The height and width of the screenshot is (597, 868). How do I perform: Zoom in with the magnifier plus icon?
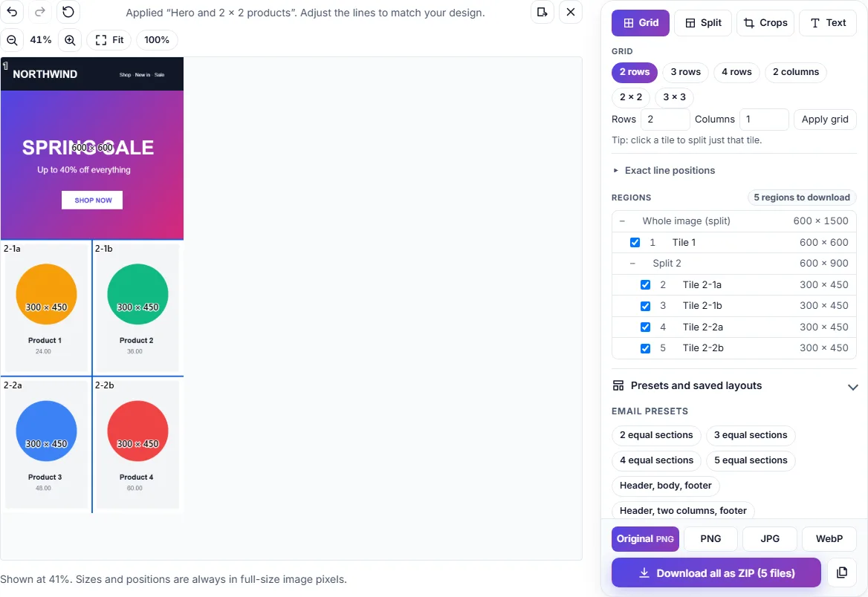(70, 40)
